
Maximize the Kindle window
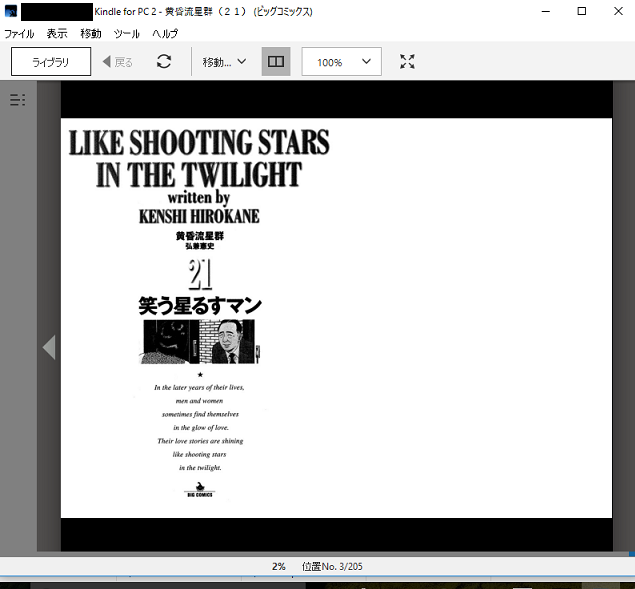(582, 11)
